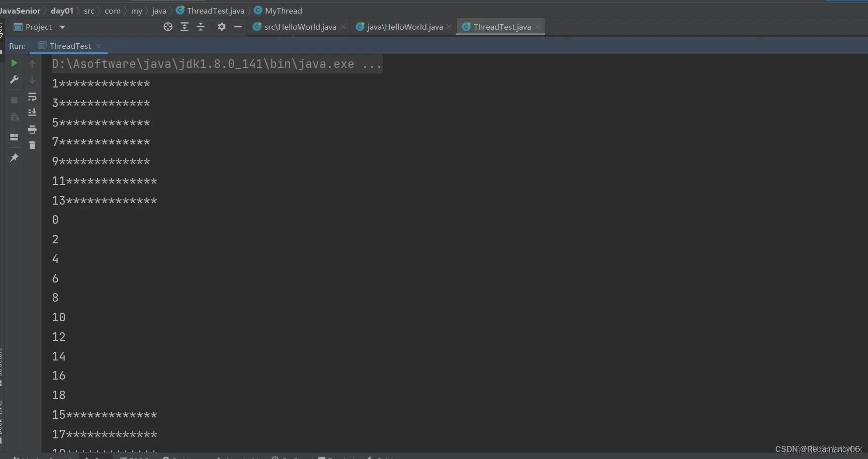Click the Run: panel label

[x=17, y=46]
